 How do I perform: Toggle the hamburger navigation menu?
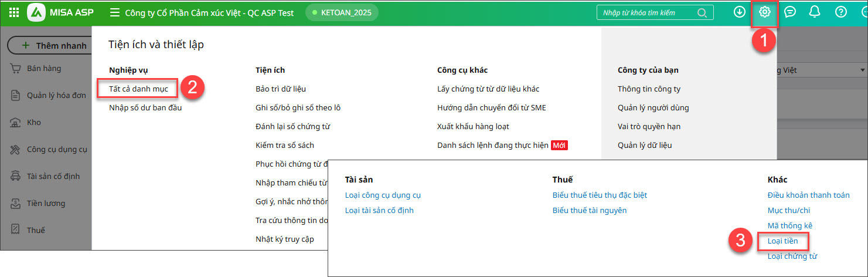[115, 12]
